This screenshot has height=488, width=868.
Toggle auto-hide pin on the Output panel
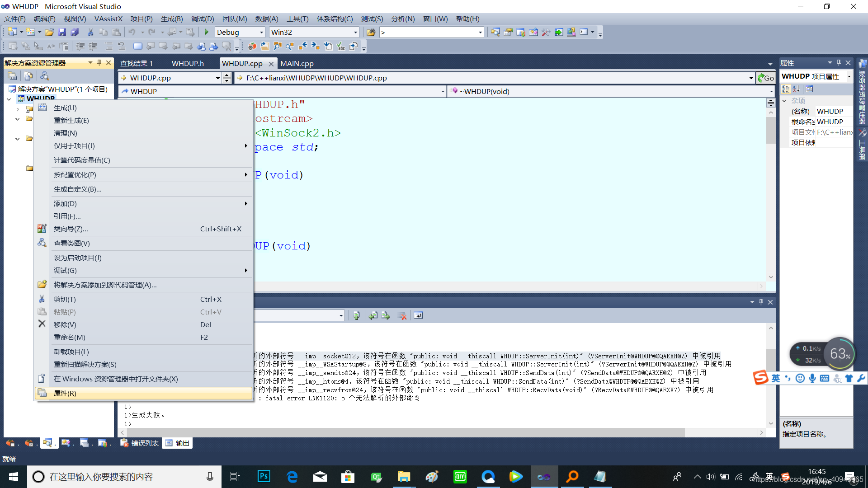[x=761, y=302]
